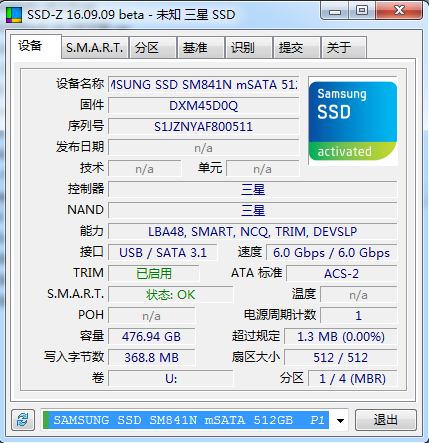
Task: Select SAMSUNG SSD SM841N drive entry in combo box
Action: pos(186,420)
